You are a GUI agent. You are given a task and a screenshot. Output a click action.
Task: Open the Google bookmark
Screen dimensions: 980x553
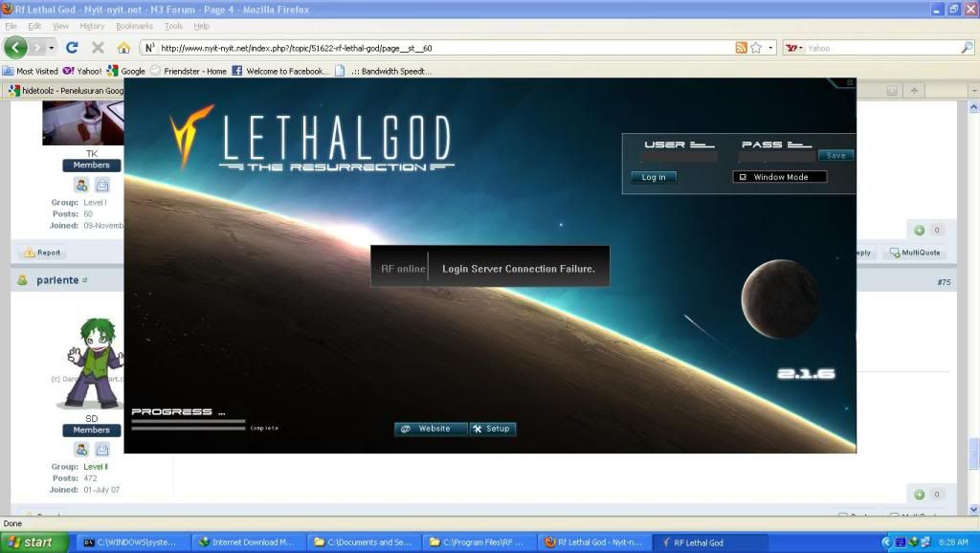tap(126, 71)
